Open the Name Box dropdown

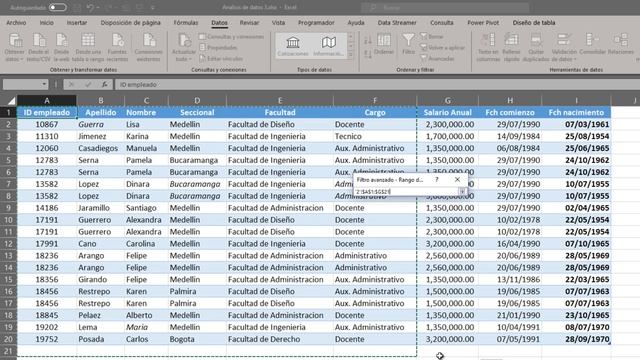pos(44,84)
